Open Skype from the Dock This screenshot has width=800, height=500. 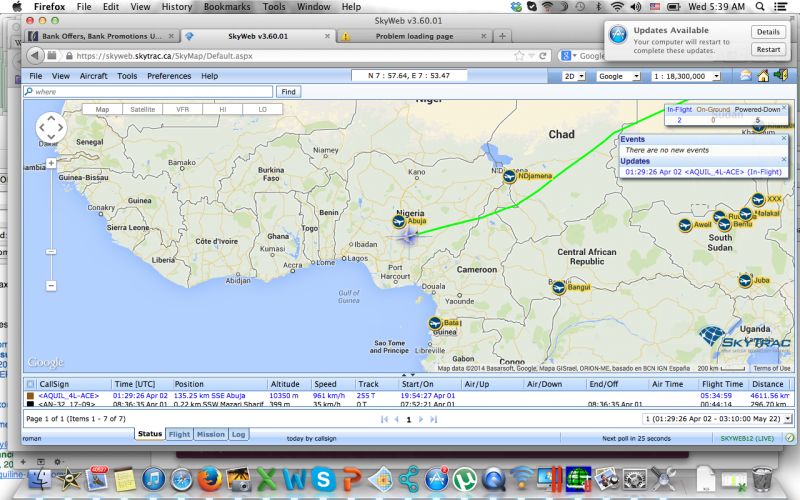[323, 480]
